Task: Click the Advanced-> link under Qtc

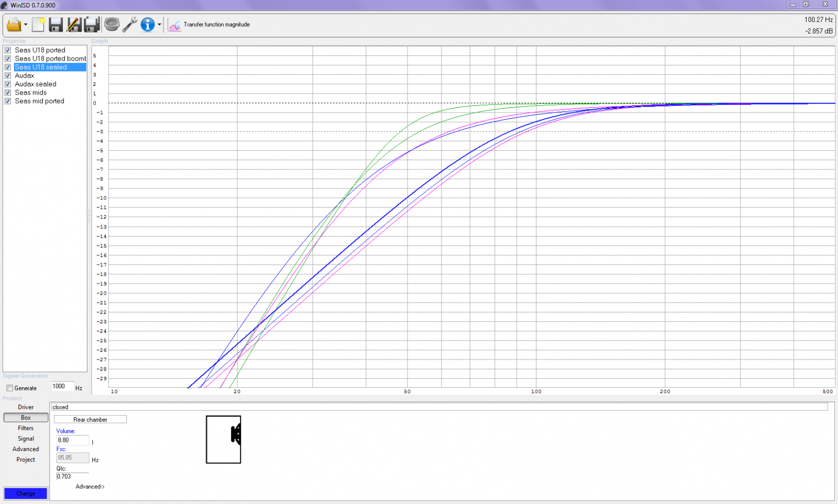Action: [90, 487]
